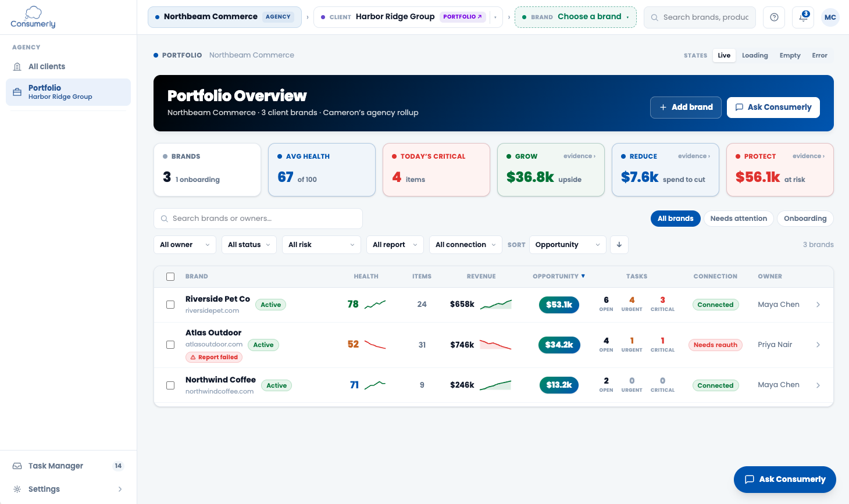Open the MC user avatar
This screenshot has height=504, width=849.
click(x=830, y=17)
